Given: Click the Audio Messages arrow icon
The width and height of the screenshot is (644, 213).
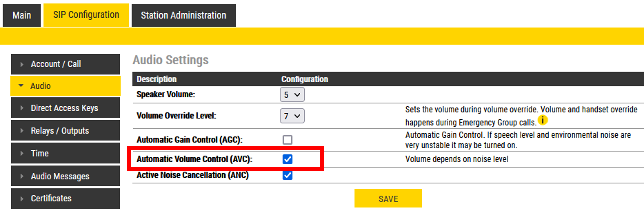Looking at the screenshot, I should pyautogui.click(x=22, y=176).
